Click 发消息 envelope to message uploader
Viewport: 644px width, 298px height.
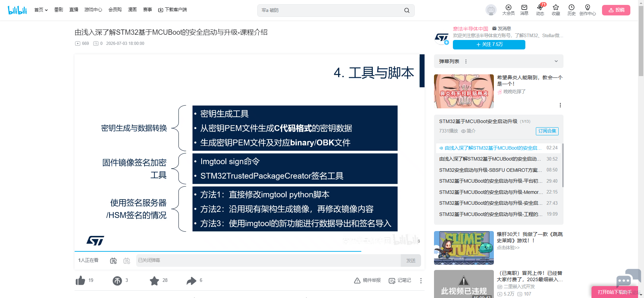(x=502, y=28)
